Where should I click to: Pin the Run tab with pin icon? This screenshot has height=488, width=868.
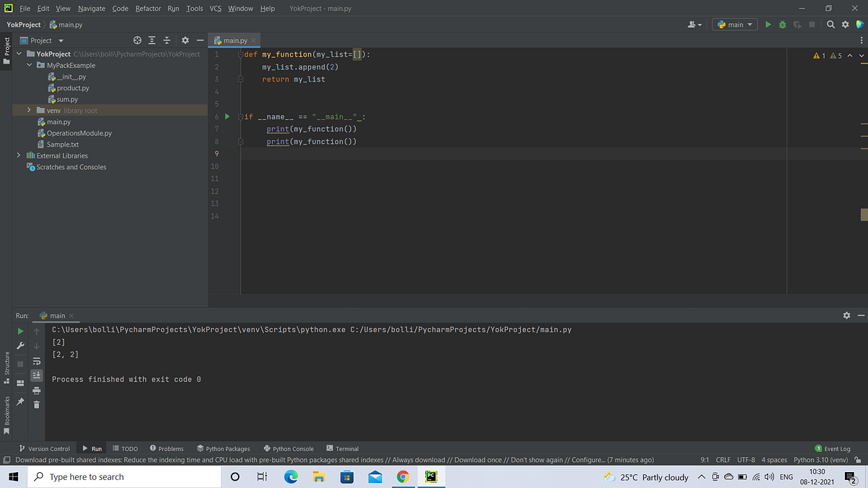point(20,401)
